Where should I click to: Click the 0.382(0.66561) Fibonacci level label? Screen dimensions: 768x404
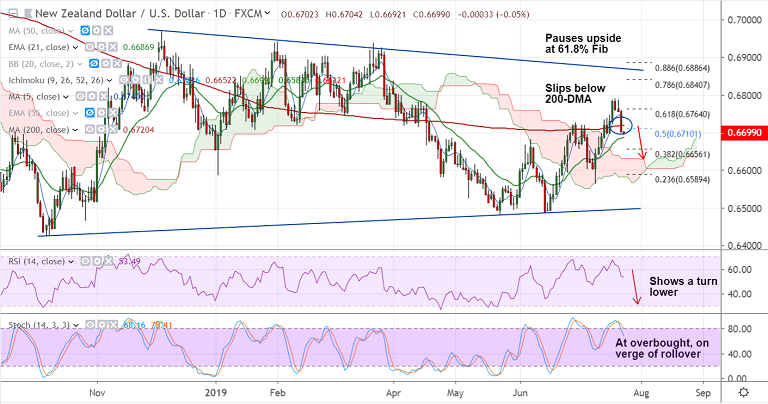(682, 154)
